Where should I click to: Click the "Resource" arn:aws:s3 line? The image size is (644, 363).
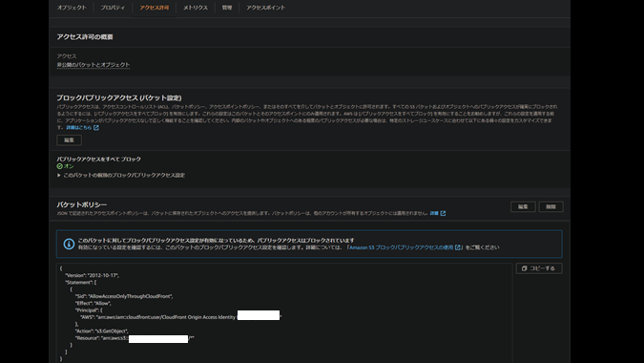pyautogui.click(x=135, y=338)
